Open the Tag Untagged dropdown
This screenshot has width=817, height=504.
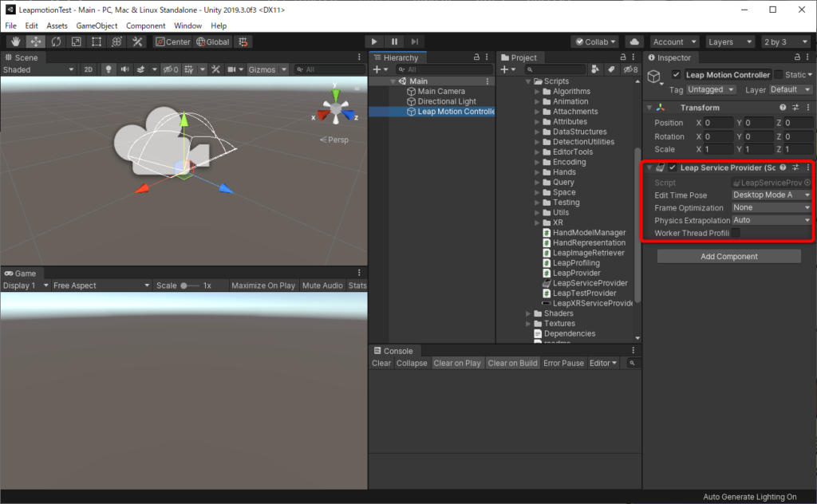pyautogui.click(x=711, y=89)
